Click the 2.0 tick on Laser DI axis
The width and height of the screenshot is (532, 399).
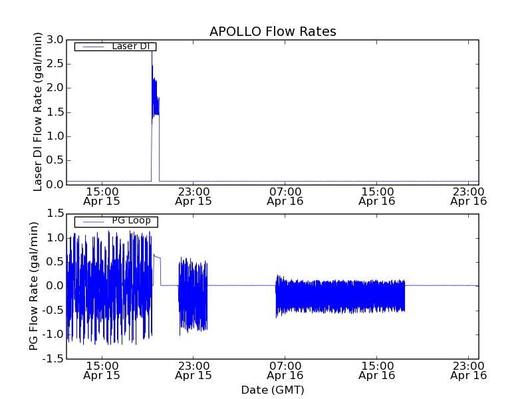click(55, 88)
